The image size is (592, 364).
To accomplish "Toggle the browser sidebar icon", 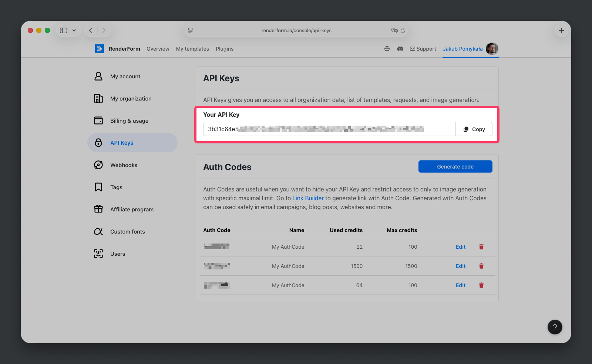I will [x=64, y=30].
